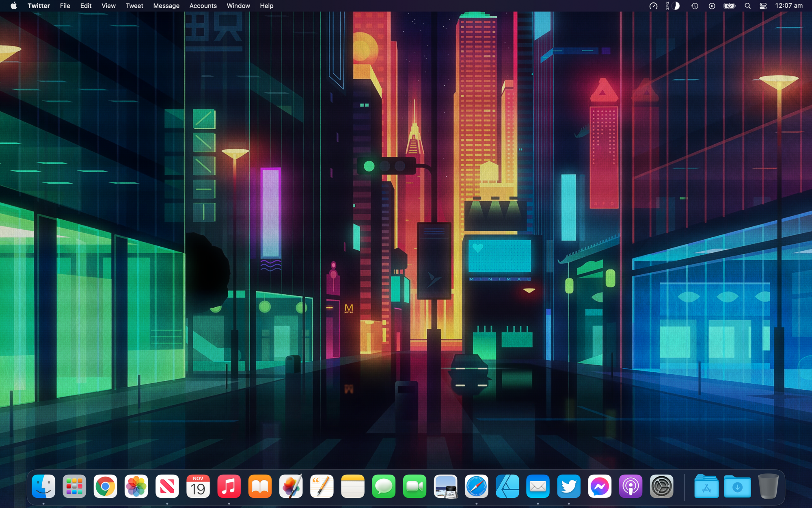Image resolution: width=812 pixels, height=508 pixels.
Task: Launch Pixelmator Pro from the Dock
Action: coord(291,486)
